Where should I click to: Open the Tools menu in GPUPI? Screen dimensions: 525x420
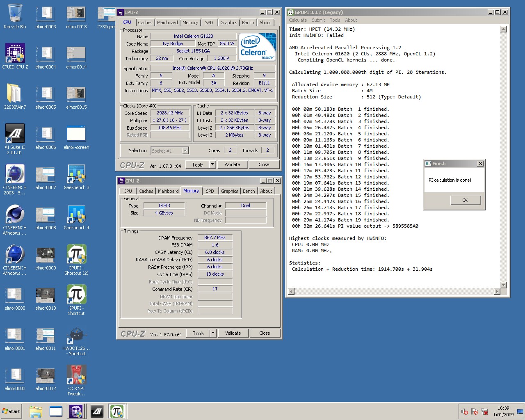point(335,20)
